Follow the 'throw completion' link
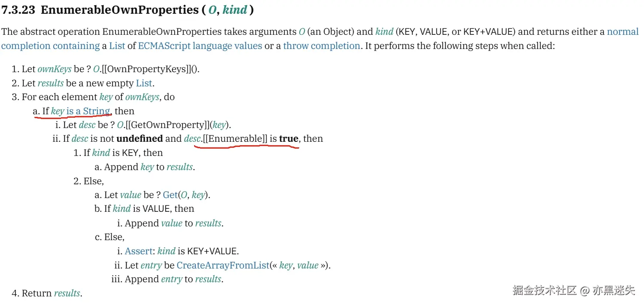The image size is (644, 305). coord(322,46)
